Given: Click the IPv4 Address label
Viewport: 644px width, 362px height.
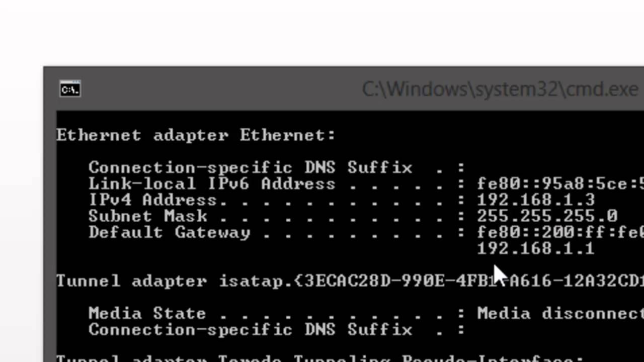Looking at the screenshot, I should 152,200.
